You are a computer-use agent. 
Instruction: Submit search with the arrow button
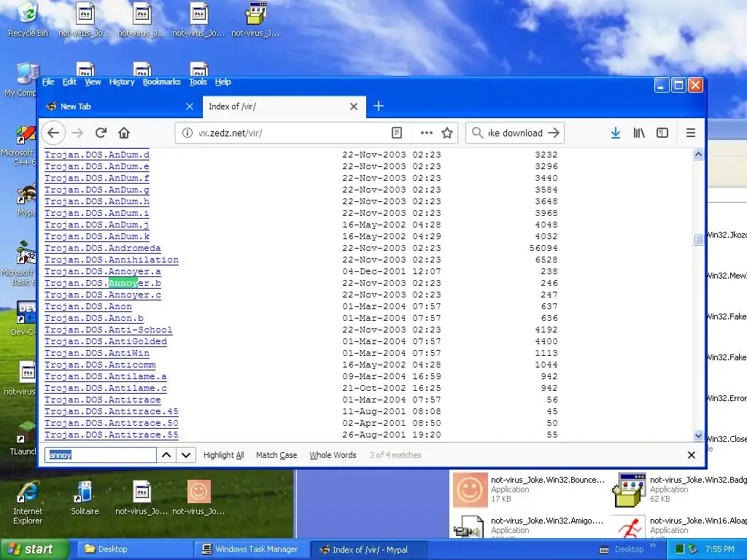(x=553, y=133)
